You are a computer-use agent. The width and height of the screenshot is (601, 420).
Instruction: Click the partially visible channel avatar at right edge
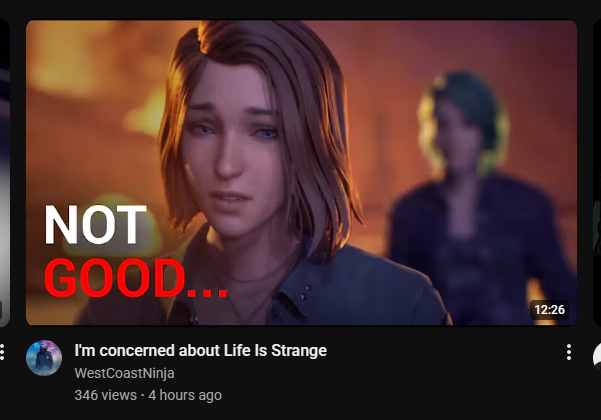tap(597, 358)
